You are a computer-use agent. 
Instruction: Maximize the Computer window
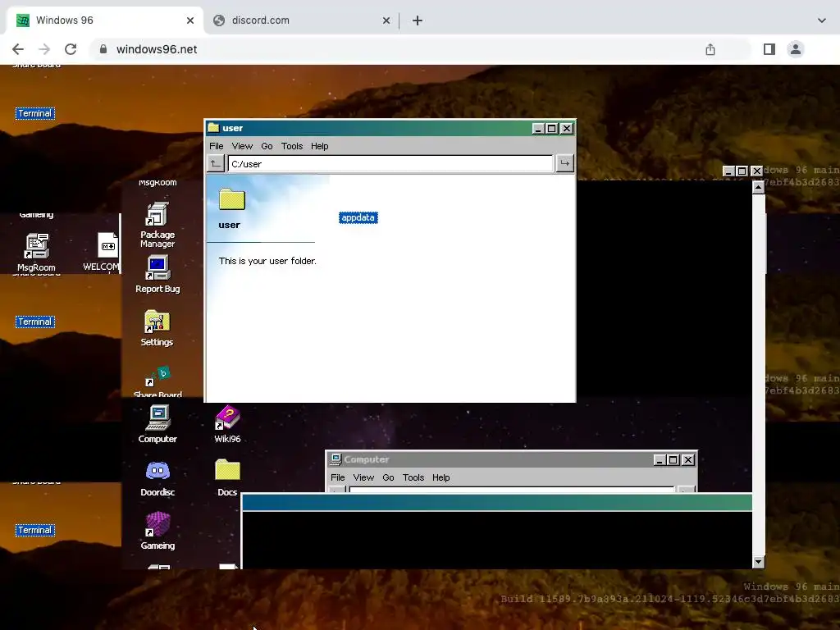(673, 459)
